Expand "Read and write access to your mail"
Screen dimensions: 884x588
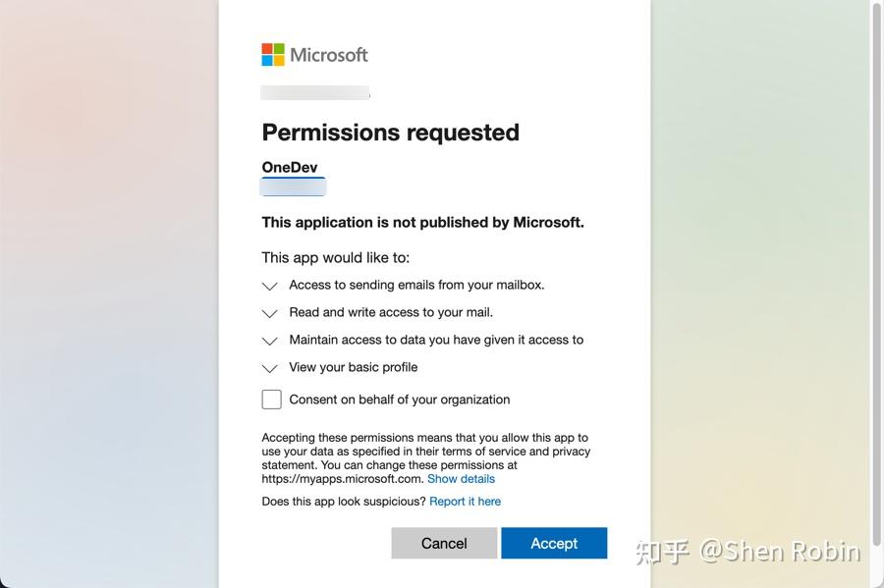pos(269,314)
